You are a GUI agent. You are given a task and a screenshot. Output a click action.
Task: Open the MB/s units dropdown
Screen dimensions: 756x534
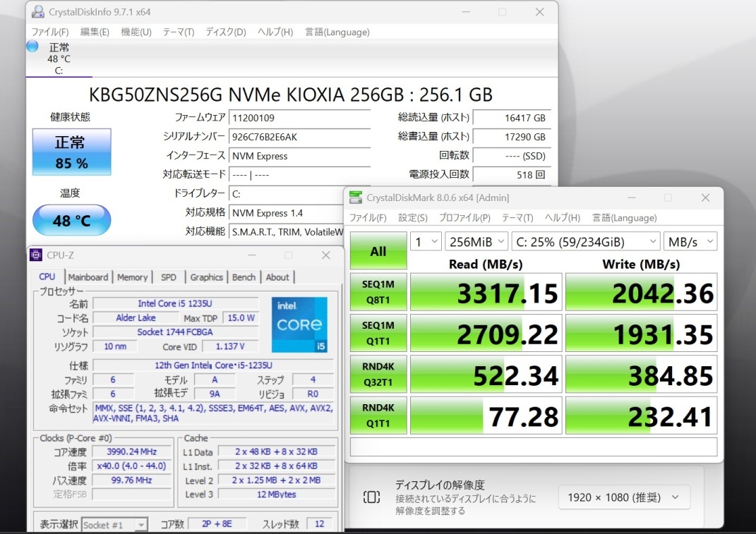pyautogui.click(x=690, y=241)
